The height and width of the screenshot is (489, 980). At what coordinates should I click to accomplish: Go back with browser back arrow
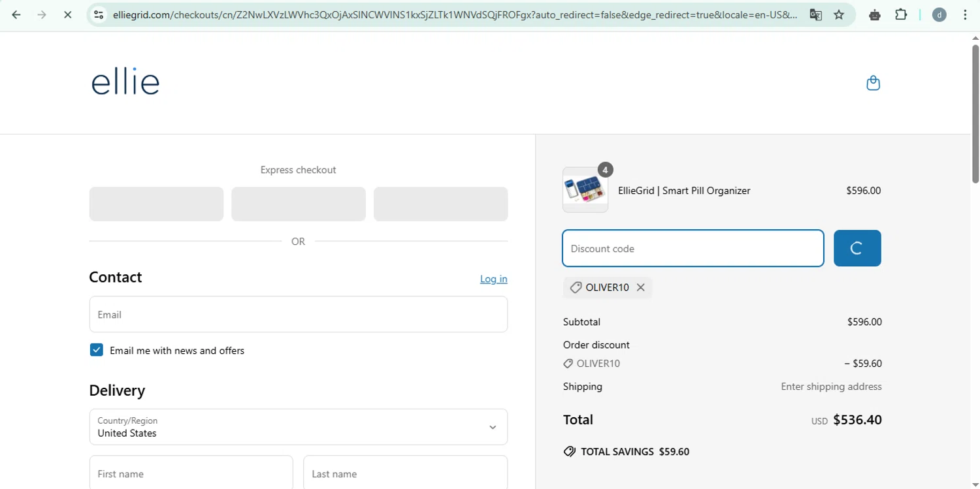point(16,14)
